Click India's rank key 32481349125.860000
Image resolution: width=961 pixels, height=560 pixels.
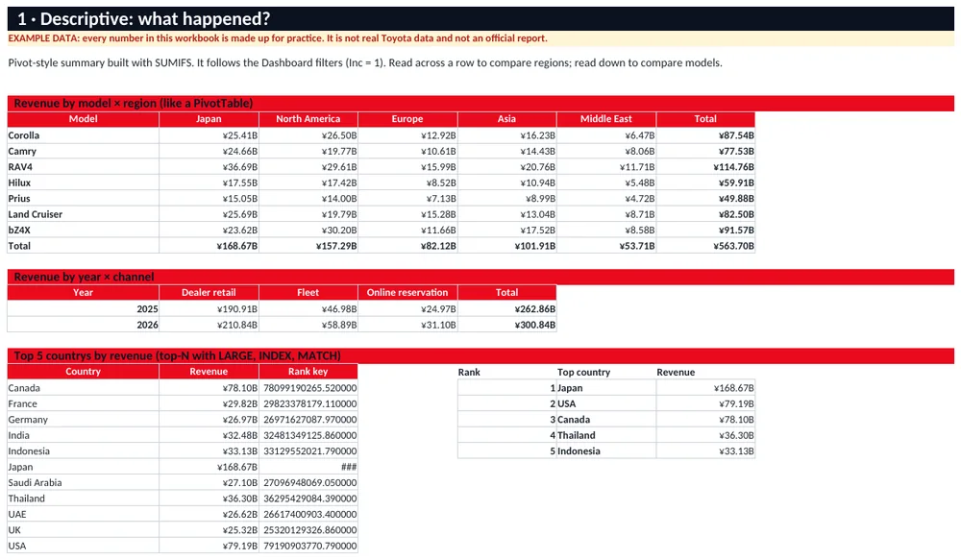pos(308,435)
